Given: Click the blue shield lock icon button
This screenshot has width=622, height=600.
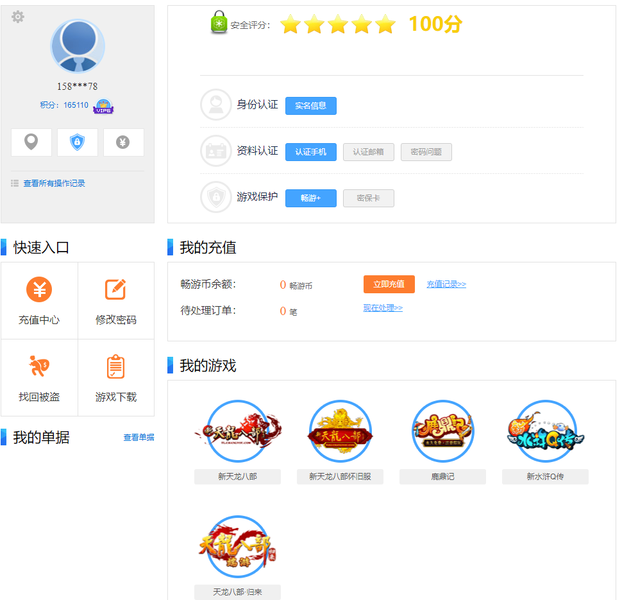Looking at the screenshot, I should click(77, 142).
